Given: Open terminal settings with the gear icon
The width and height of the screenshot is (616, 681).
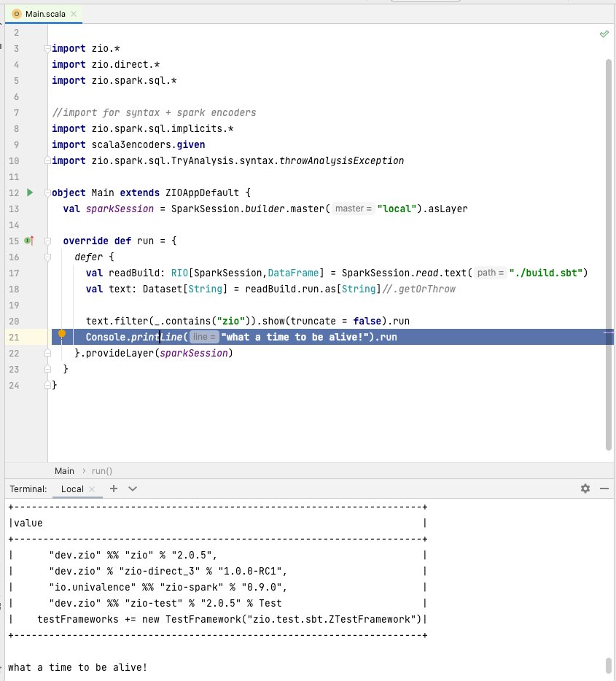Looking at the screenshot, I should pyautogui.click(x=585, y=489).
